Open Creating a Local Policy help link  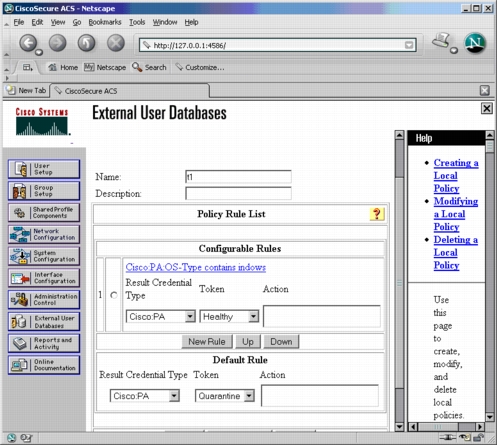click(x=456, y=176)
